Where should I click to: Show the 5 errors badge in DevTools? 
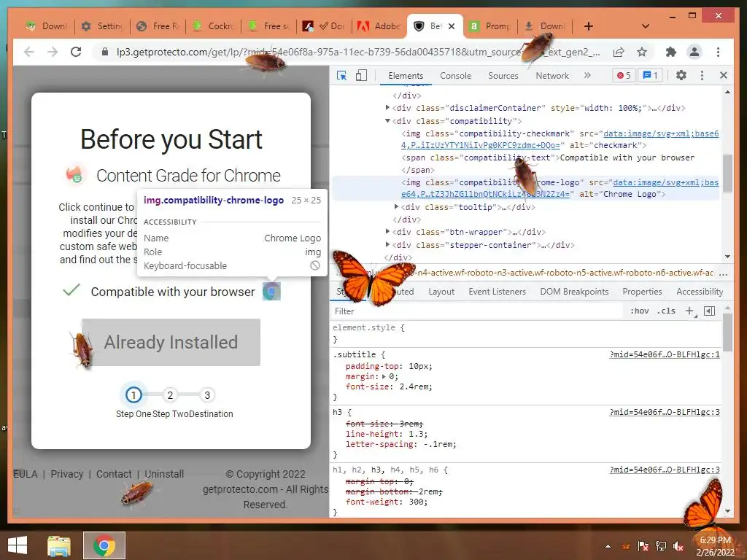click(x=624, y=75)
